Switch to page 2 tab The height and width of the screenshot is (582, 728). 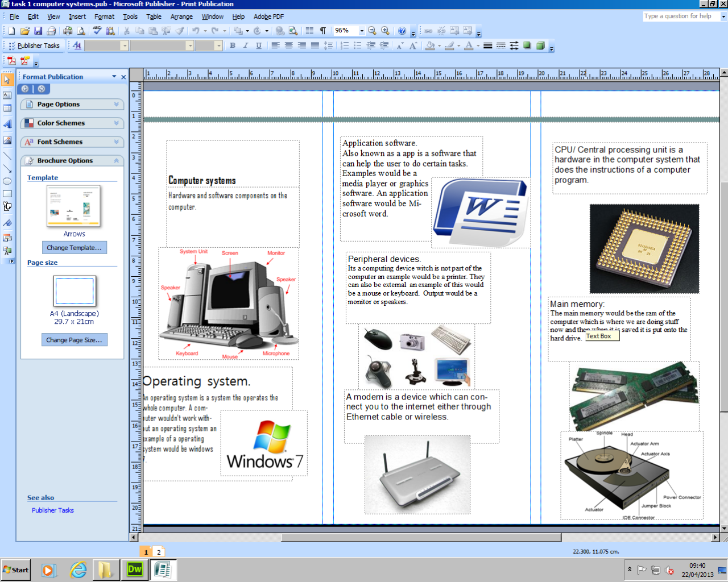click(159, 552)
